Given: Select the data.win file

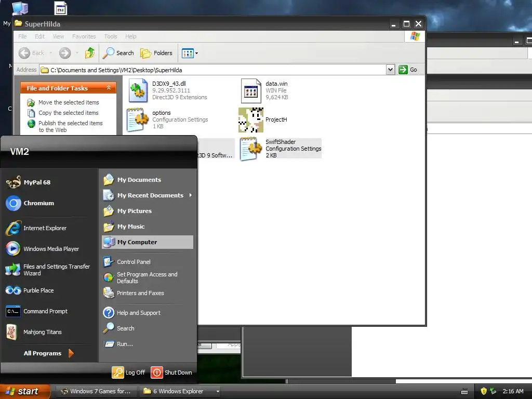Looking at the screenshot, I should 264,90.
